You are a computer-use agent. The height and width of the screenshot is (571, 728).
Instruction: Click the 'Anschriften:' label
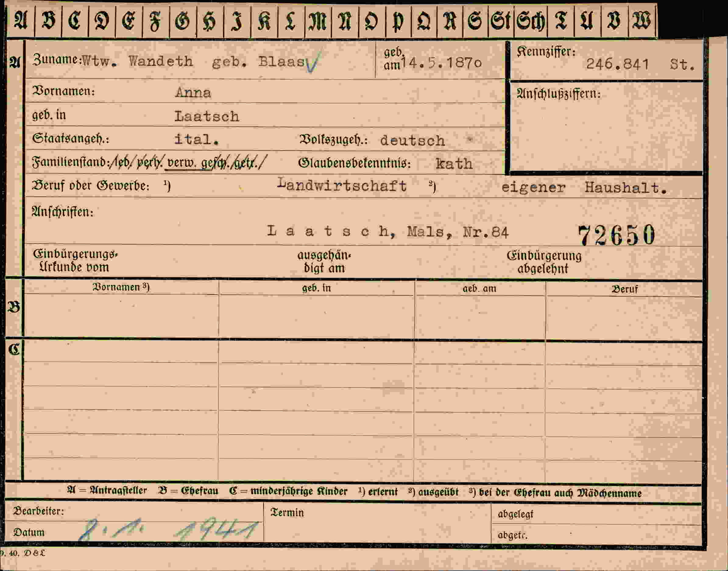click(62, 212)
